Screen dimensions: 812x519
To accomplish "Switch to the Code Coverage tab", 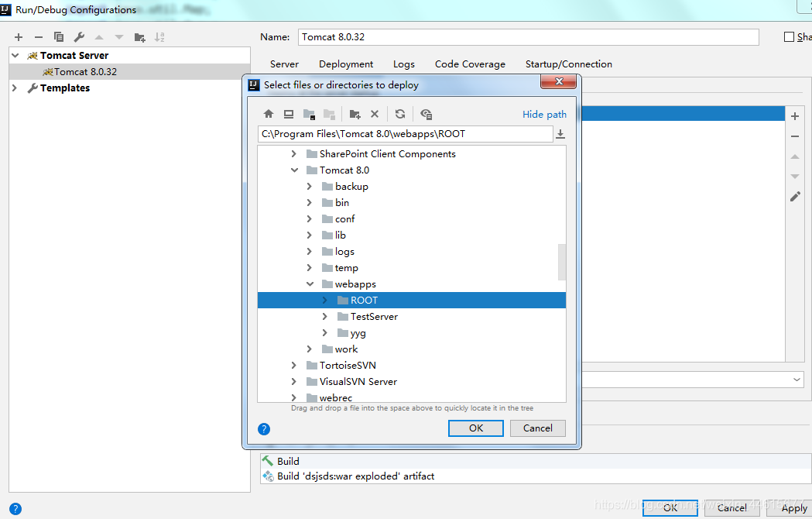I will tap(470, 64).
